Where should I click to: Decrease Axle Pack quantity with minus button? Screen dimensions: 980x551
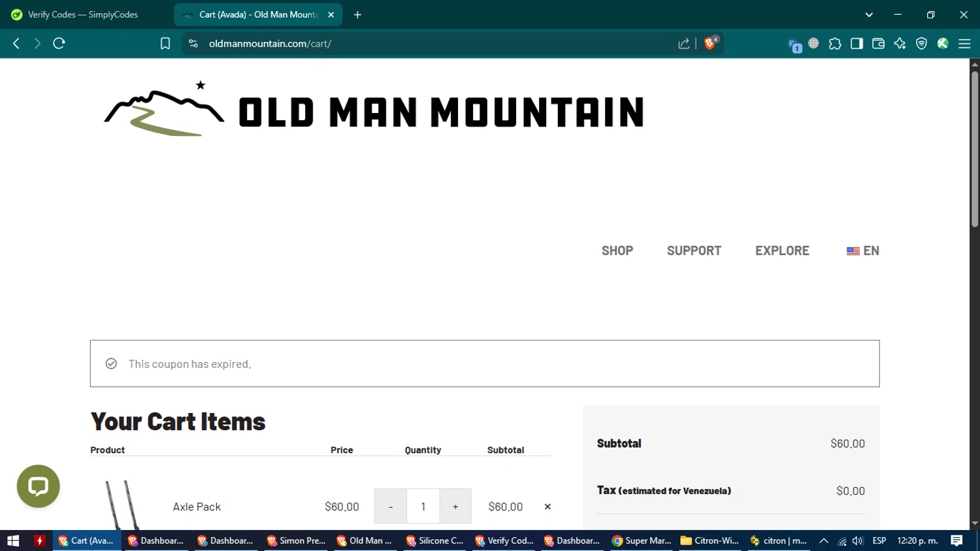pyautogui.click(x=391, y=507)
